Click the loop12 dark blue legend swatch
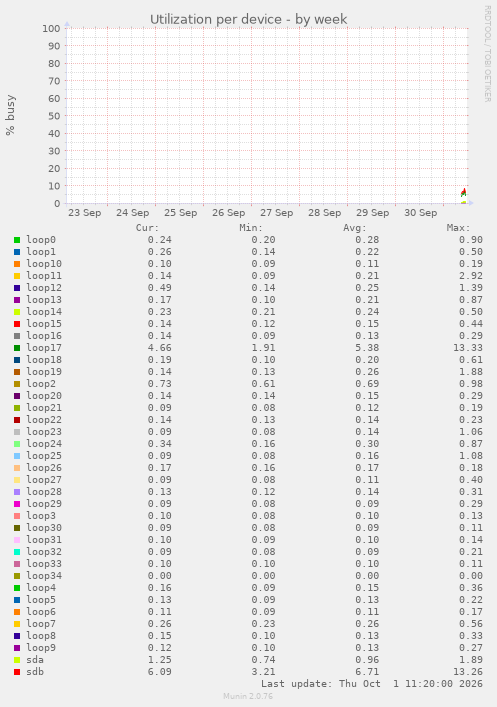The image size is (497, 707). (x=17, y=288)
